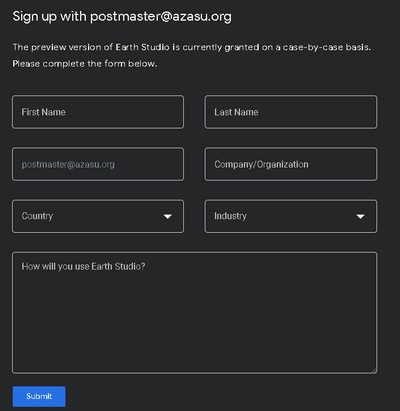Viewport: 400px width, 411px height.
Task: Click the case-by-case basis description text
Action: (192, 47)
